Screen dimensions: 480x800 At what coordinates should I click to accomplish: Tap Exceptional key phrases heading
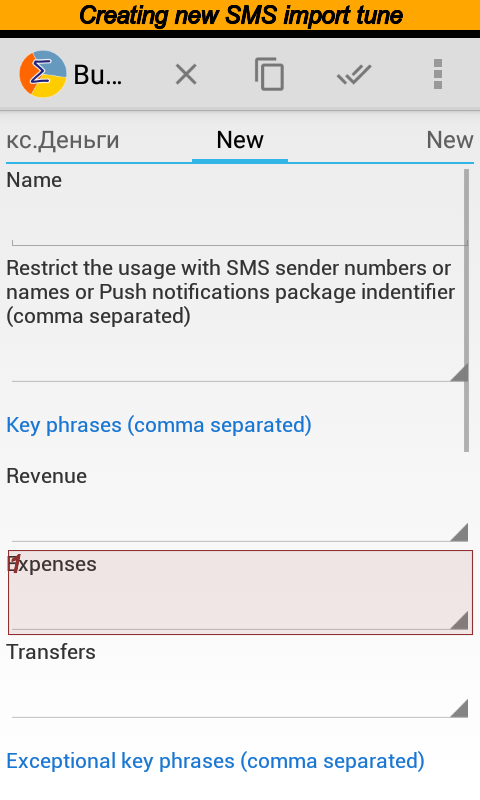coord(215,761)
